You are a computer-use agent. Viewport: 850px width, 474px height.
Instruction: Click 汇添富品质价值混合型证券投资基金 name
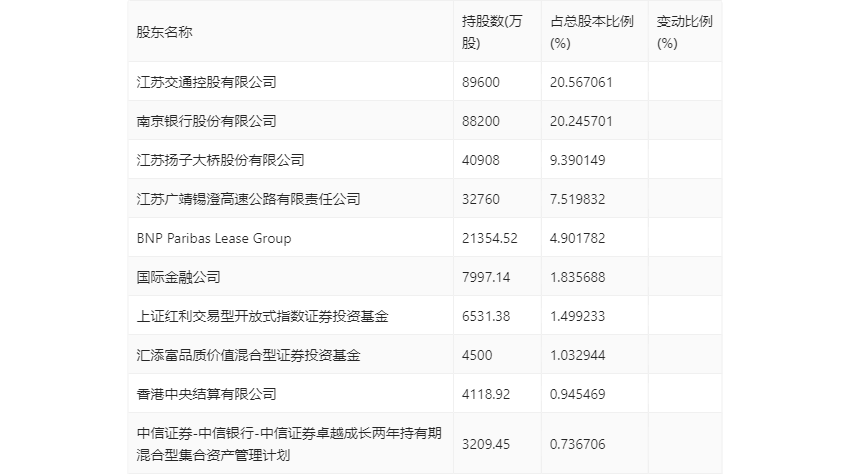click(248, 355)
